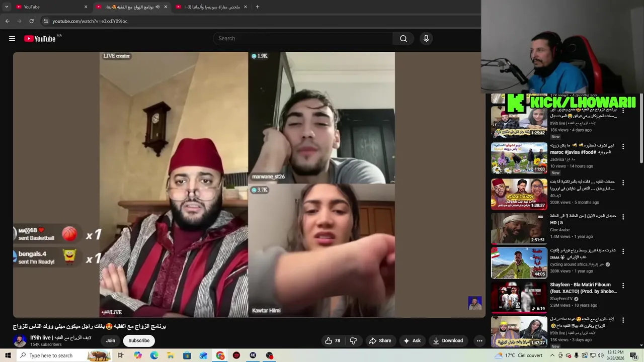The height and width of the screenshot is (362, 644).
Task: Dislike the video with thumbs down
Action: pos(353,340)
